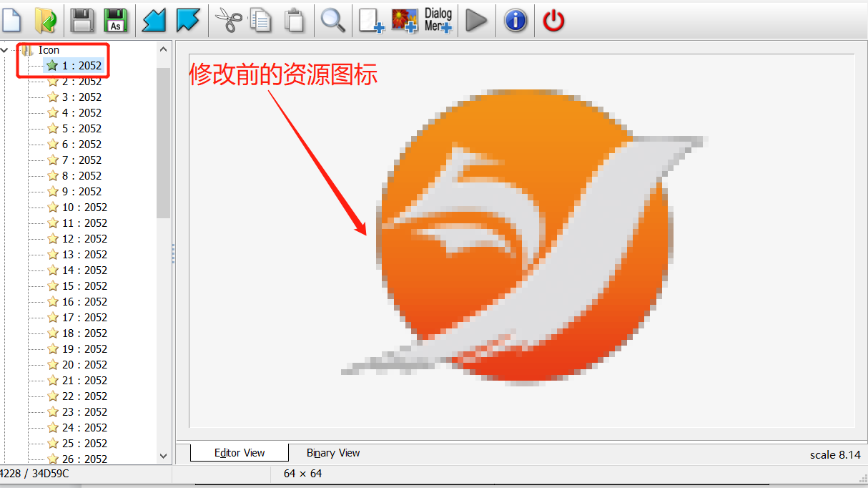
Task: Select icon resource 10 : 2052
Action: 84,208
